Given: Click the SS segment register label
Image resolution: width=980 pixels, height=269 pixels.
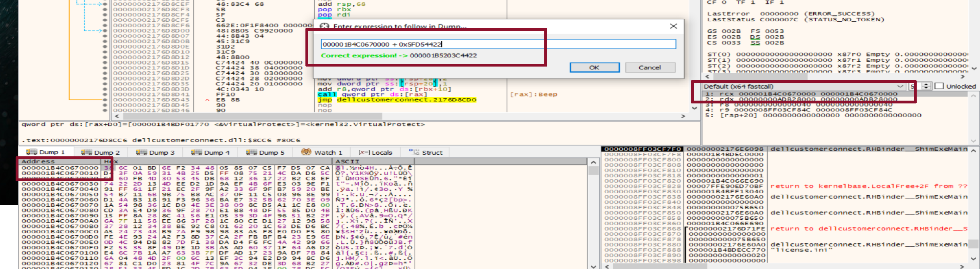Looking at the screenshot, I should tap(755, 42).
